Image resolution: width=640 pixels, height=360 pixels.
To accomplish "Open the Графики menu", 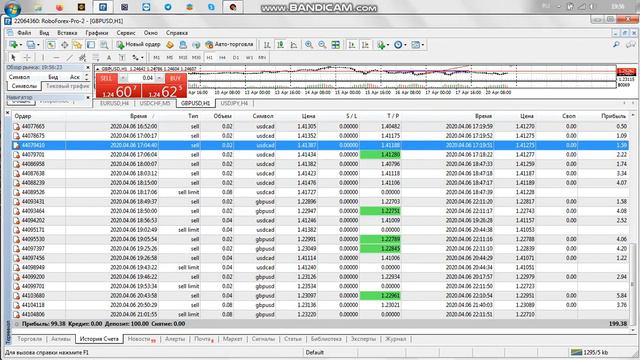I will click(x=97, y=33).
